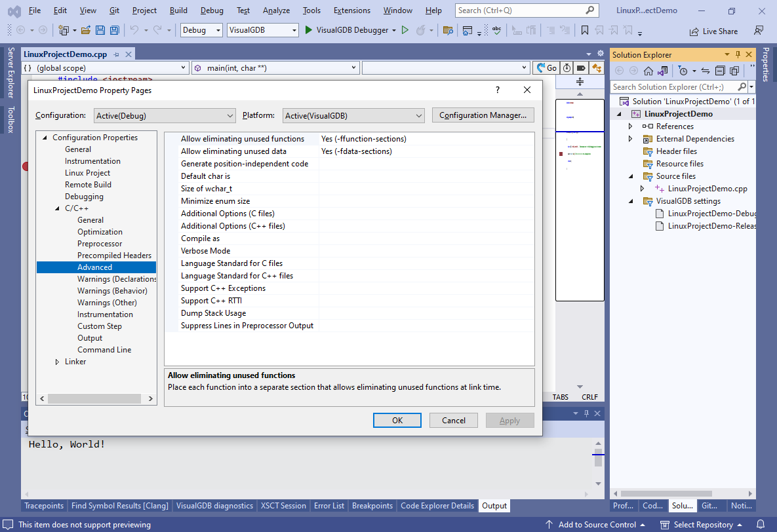Expand External Dependencies in Solution Explorer
The height and width of the screenshot is (532, 777).
tap(630, 139)
